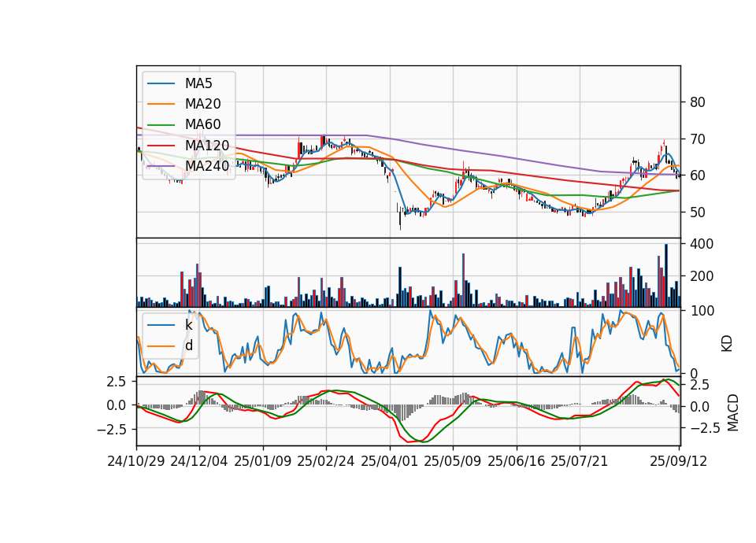
Task: Click the 25/05/09 date axis label
Action: coord(453,461)
